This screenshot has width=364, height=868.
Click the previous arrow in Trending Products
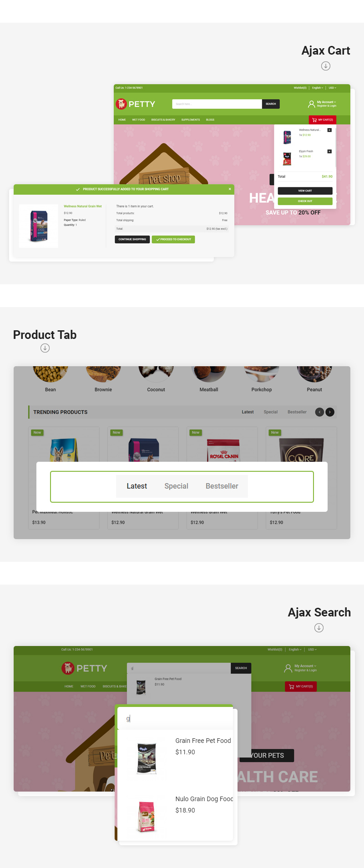pos(320,412)
